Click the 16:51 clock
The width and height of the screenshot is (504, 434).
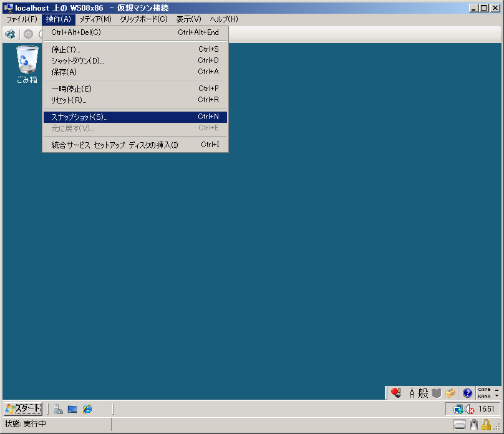click(486, 409)
